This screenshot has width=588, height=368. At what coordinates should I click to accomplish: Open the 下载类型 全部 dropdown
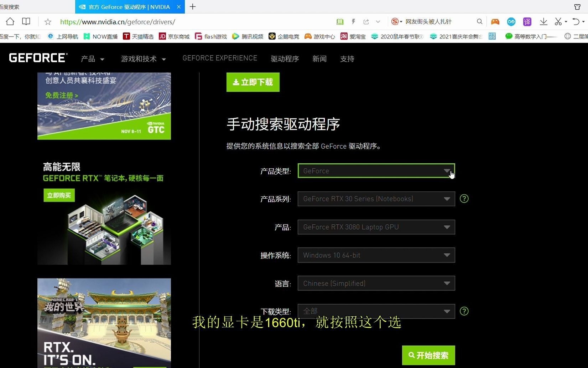[376, 311]
